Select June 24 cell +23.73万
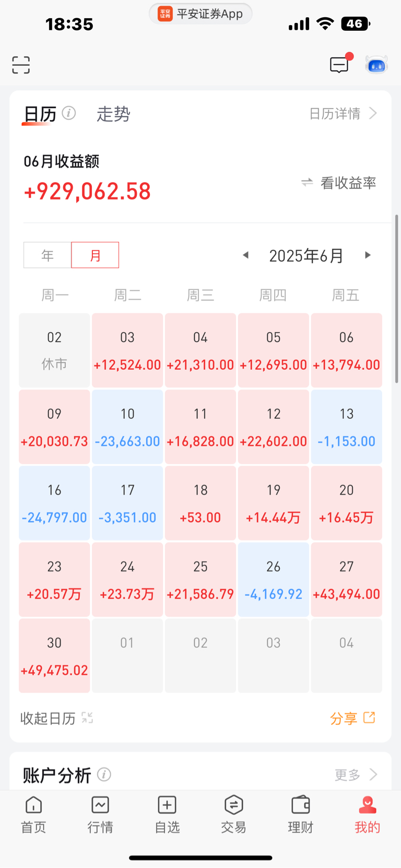Viewport: 401px width, 868px height. click(127, 579)
